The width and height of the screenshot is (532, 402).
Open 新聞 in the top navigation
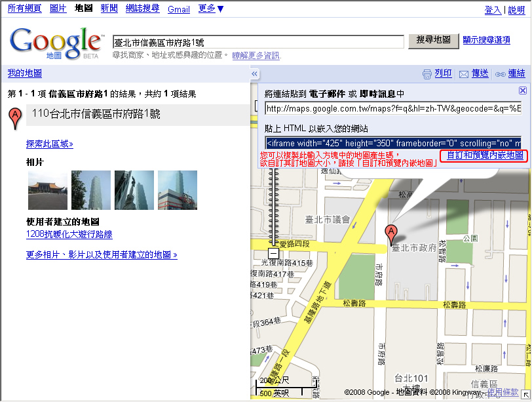(x=109, y=8)
